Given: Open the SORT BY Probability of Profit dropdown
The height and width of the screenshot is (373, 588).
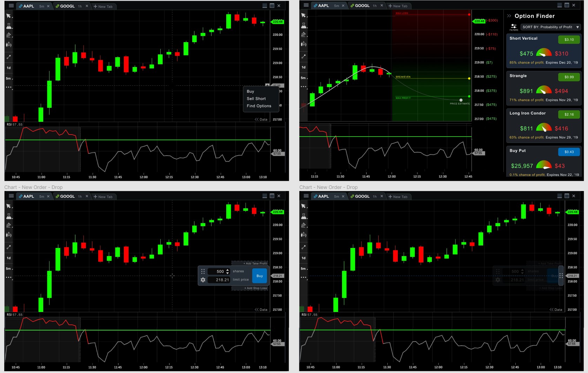Looking at the screenshot, I should tap(550, 27).
